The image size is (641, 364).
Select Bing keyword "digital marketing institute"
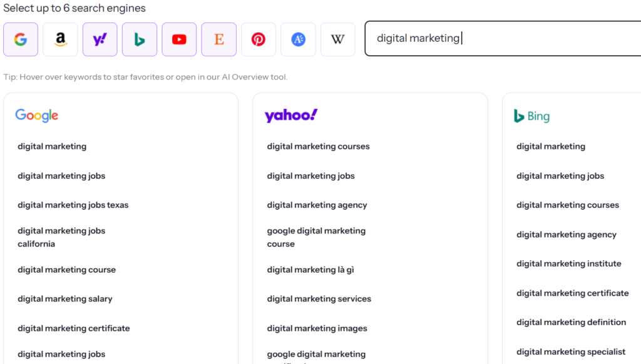569,264
